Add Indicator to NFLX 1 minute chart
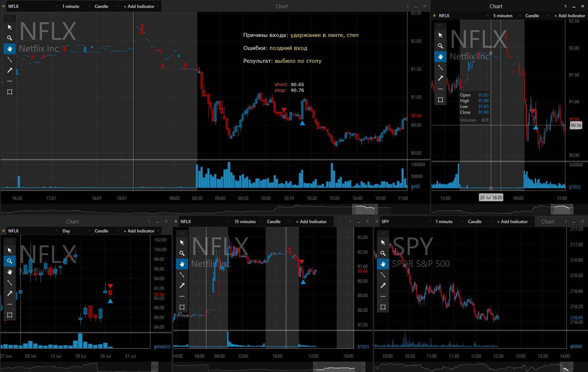This screenshot has width=588, height=372. pos(141,6)
